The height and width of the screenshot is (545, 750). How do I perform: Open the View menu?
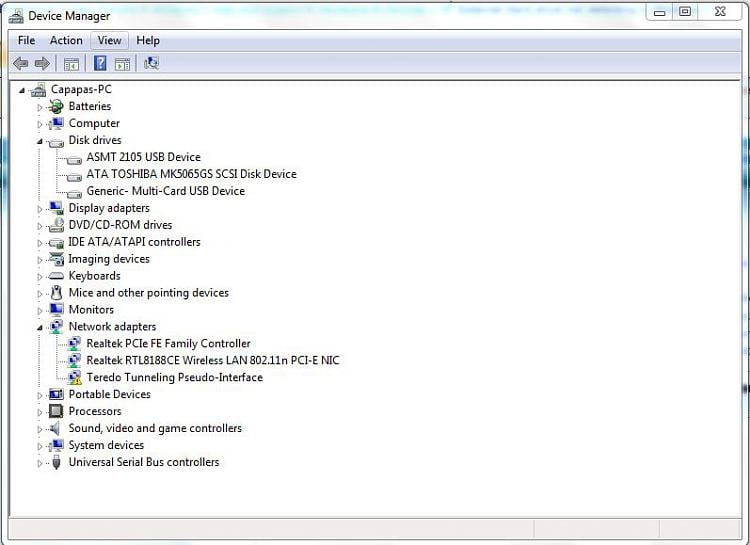pyautogui.click(x=110, y=41)
